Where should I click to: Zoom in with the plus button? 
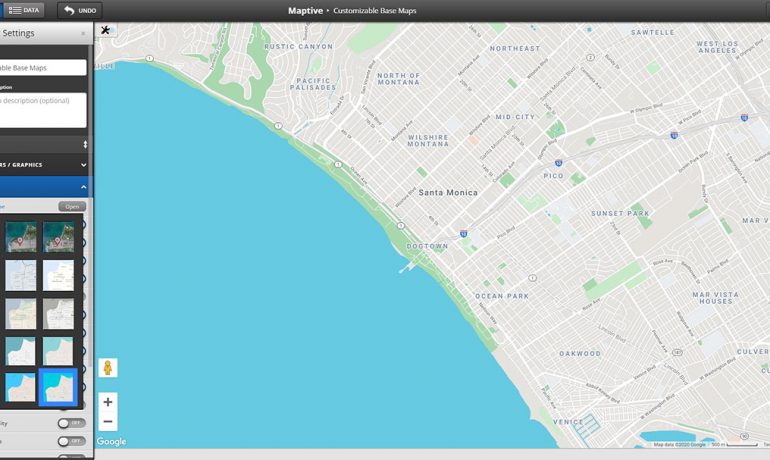(x=108, y=402)
